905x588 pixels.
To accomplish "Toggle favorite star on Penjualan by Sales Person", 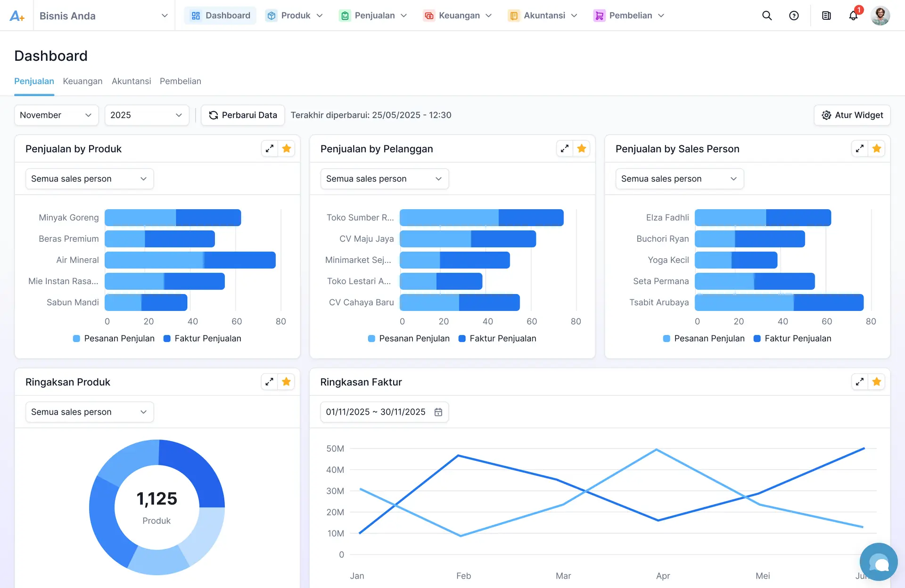I will 876,148.
